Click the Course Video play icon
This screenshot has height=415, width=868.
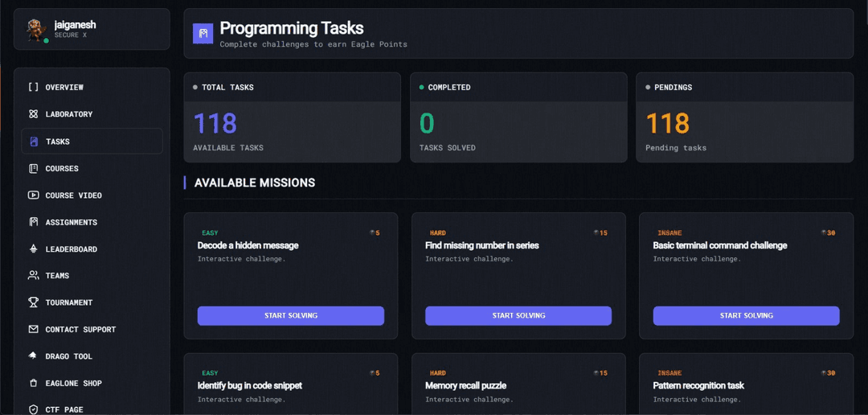coord(33,195)
